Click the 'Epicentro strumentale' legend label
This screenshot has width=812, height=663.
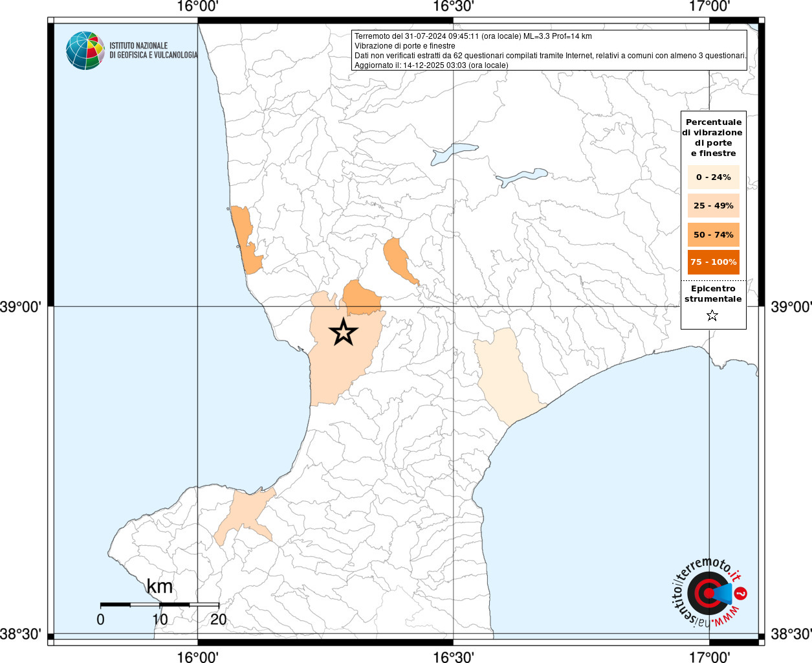[x=713, y=294]
